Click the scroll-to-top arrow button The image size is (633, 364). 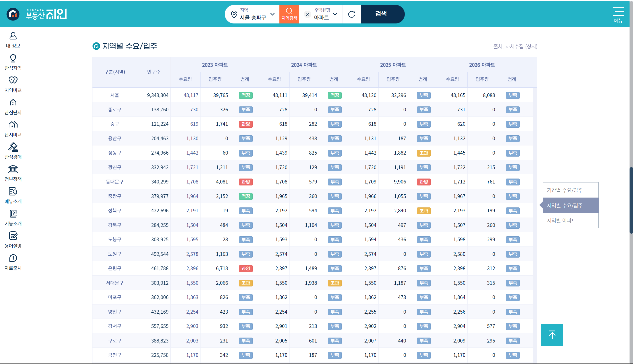[x=552, y=335]
